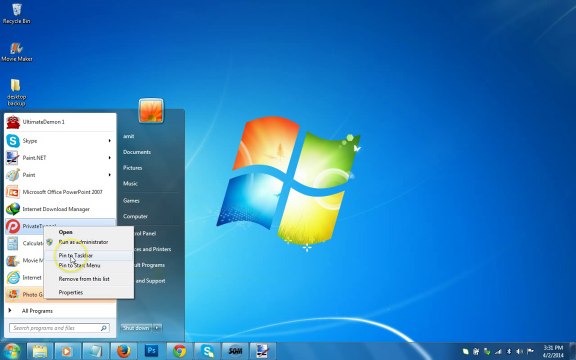Open Skype from the taskbar
This screenshot has height=360, width=576.
[x=207, y=352]
